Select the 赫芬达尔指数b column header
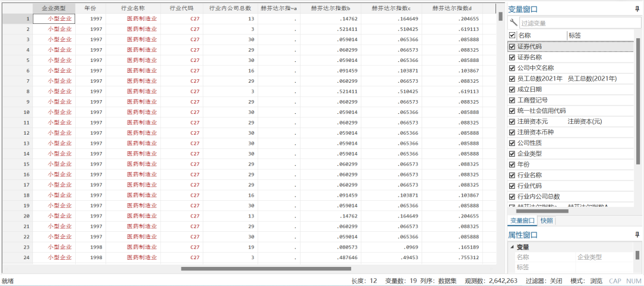Image resolution: width=644 pixels, height=286 pixels. [x=330, y=8]
